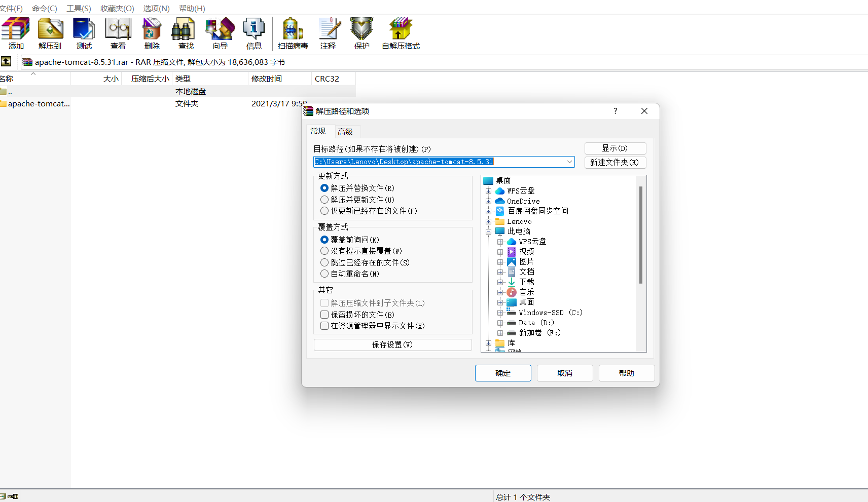The image size is (868, 502).
Task: Click the 视频 folder icon in tree
Action: point(512,252)
